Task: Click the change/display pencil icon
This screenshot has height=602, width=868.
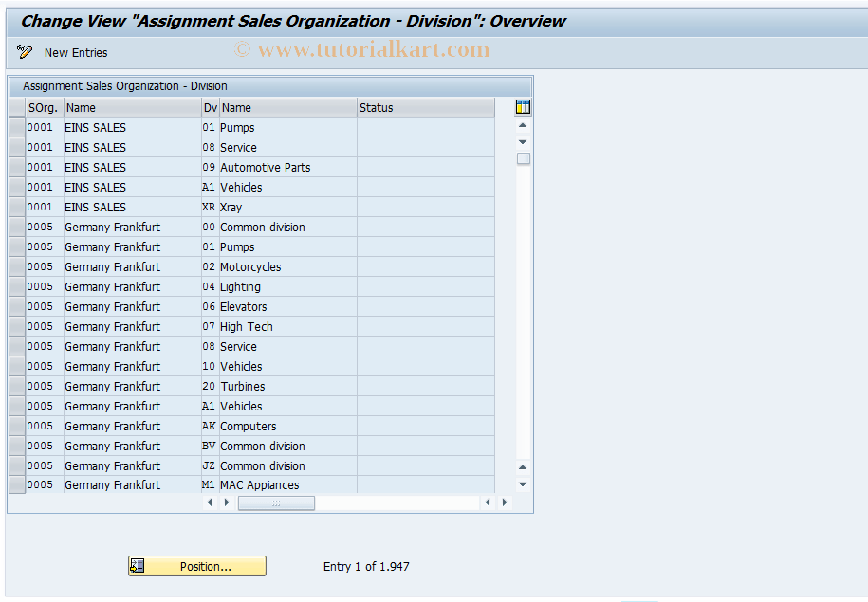Action: (24, 52)
